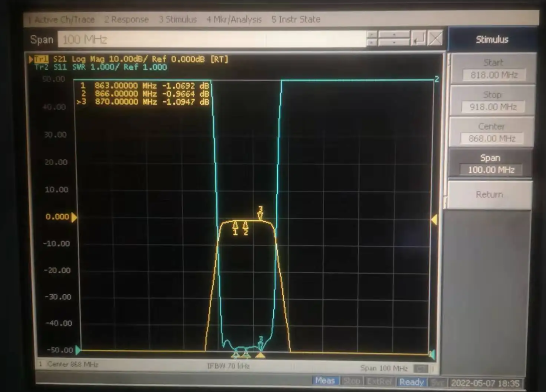Click the X cancel icon in entry bar

tap(435, 39)
